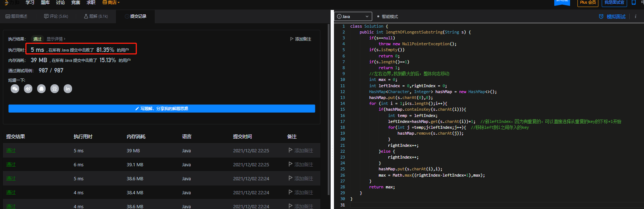Open 题库 in the top navigation
The width and height of the screenshot is (644, 209).
pyautogui.click(x=45, y=2)
